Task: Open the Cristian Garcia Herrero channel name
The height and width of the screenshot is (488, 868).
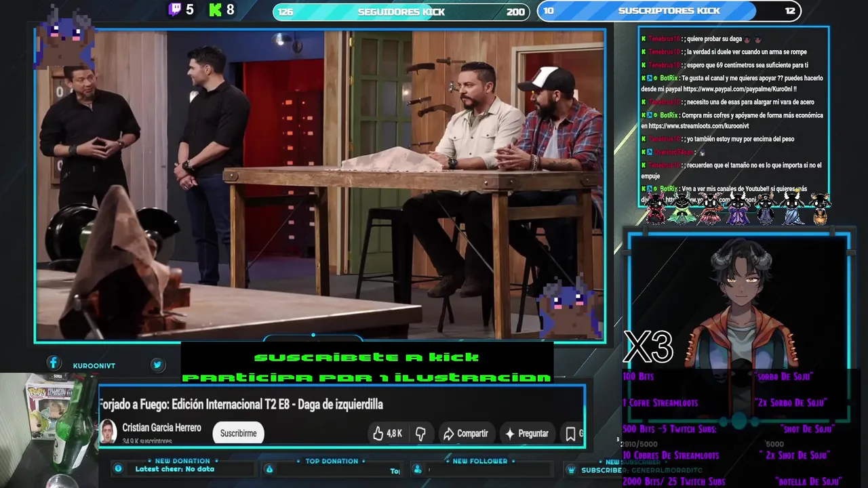Action: click(x=161, y=428)
